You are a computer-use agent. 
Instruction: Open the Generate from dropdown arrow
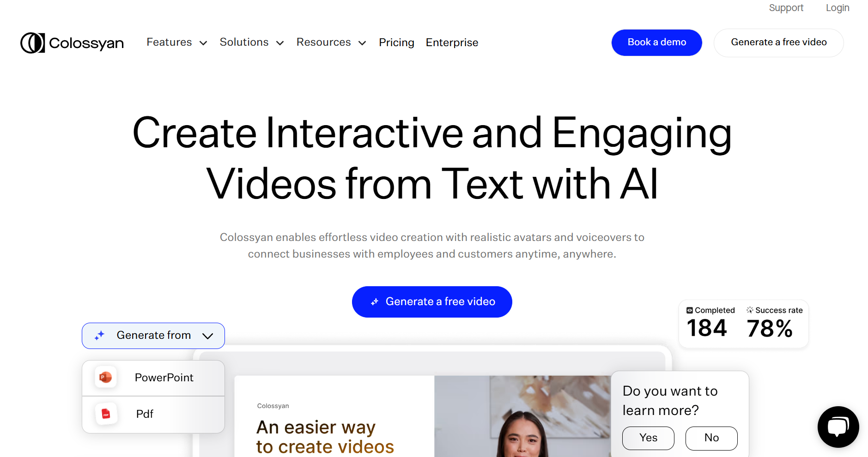(208, 336)
